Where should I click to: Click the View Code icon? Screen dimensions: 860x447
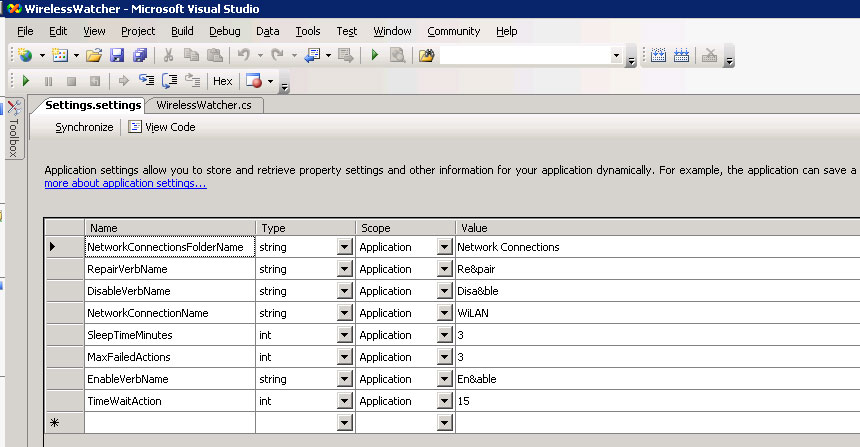point(135,127)
